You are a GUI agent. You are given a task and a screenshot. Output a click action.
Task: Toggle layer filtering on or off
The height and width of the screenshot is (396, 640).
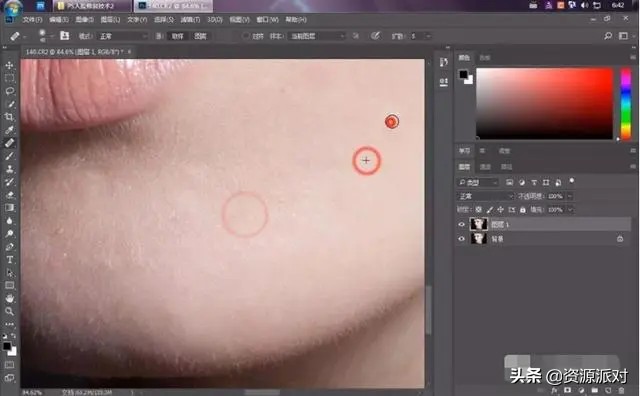(x=572, y=180)
